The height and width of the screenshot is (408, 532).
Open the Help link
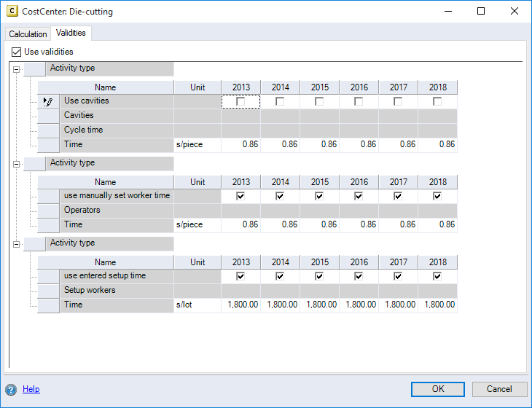pyautogui.click(x=31, y=389)
